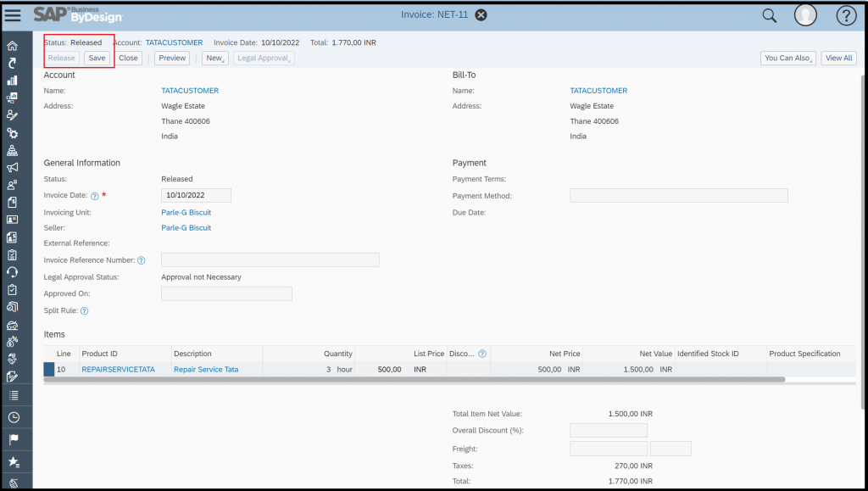This screenshot has width=868, height=491.
Task: Open TATACUSTOMER link under Account name
Action: 190,91
